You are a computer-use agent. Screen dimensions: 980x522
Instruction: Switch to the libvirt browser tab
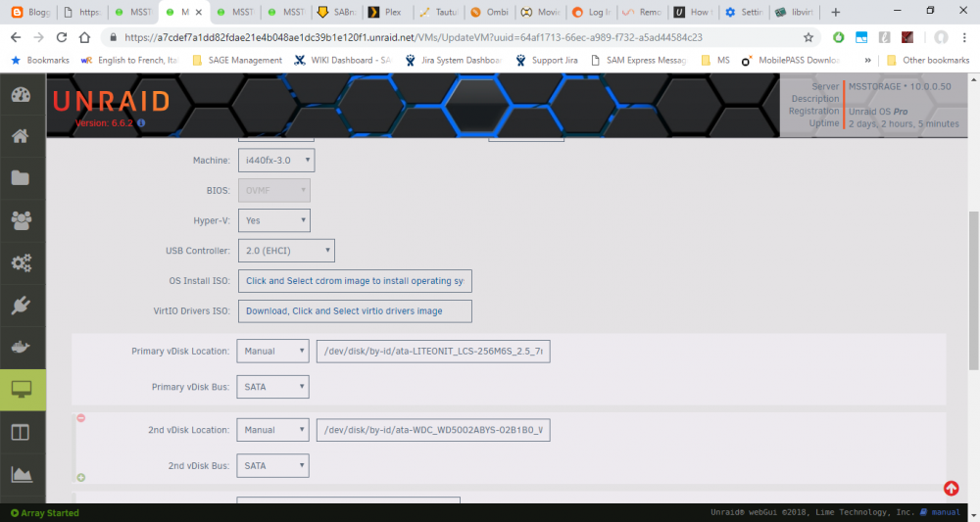pyautogui.click(x=795, y=12)
